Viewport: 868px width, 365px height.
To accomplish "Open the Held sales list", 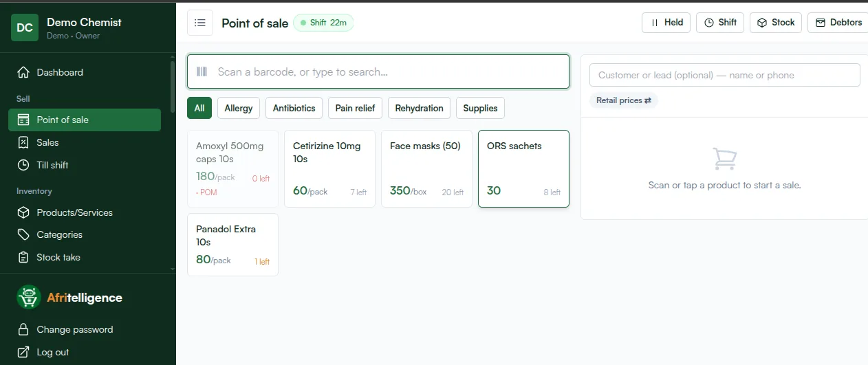I will click(666, 23).
